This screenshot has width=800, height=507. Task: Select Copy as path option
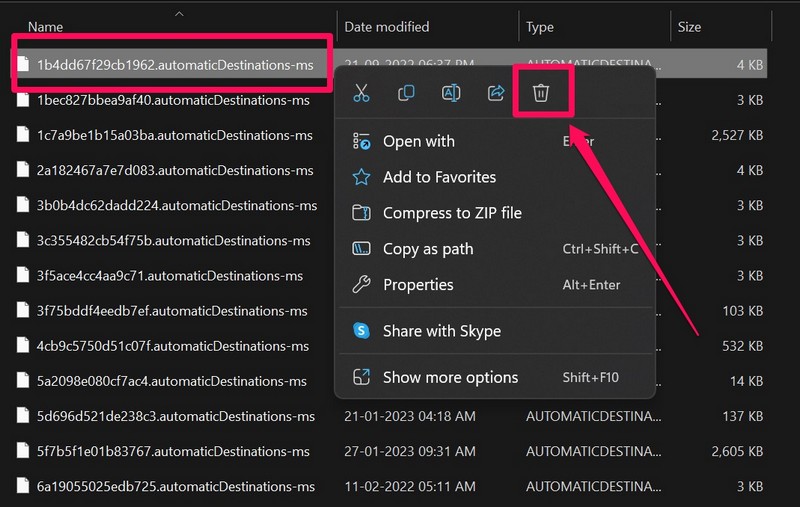click(428, 249)
